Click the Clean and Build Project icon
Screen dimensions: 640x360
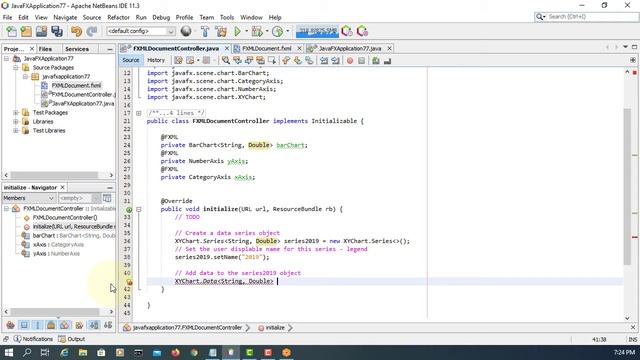coord(221,31)
